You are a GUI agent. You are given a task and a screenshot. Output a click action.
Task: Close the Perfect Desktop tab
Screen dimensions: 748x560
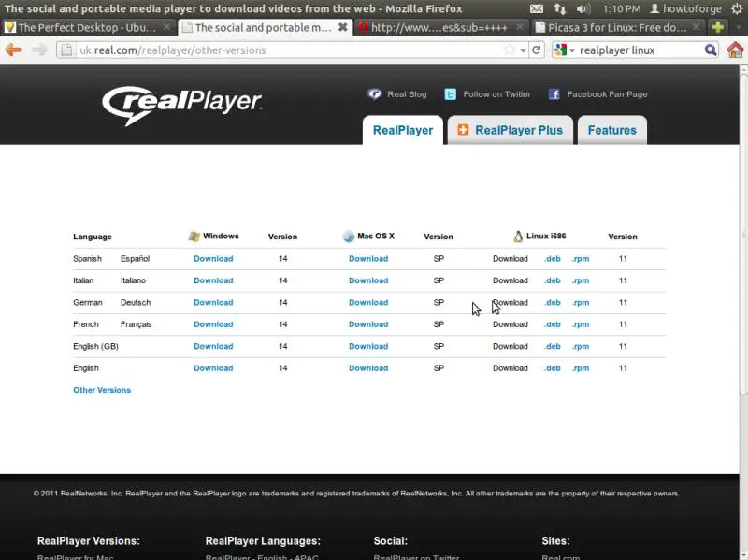point(166,27)
